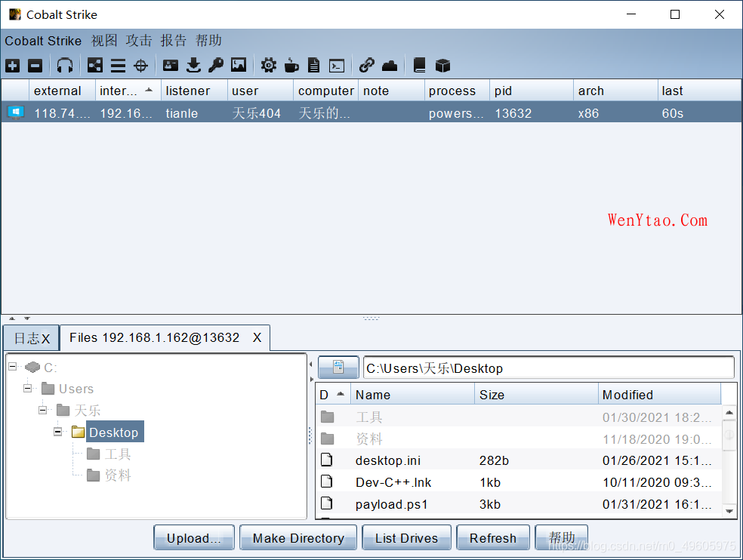Open the 视图 menu

[104, 41]
